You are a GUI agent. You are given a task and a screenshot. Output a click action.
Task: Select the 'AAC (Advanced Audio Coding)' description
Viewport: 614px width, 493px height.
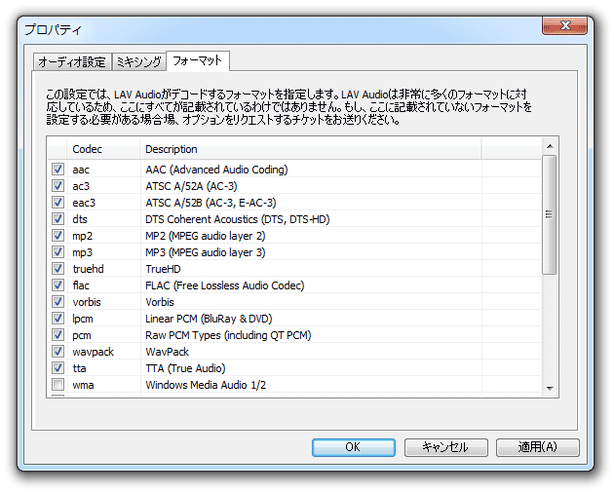pyautogui.click(x=217, y=170)
